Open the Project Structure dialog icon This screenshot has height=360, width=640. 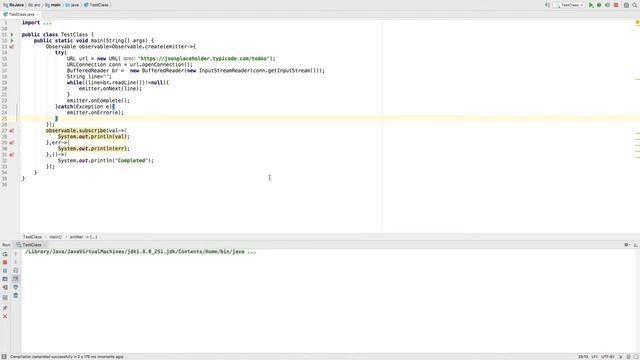(x=626, y=5)
